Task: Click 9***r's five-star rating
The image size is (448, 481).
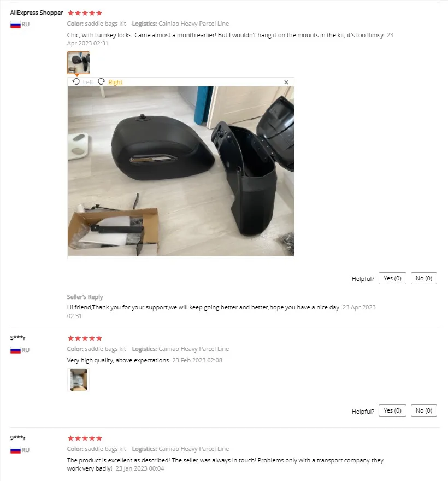Action: [x=85, y=438]
